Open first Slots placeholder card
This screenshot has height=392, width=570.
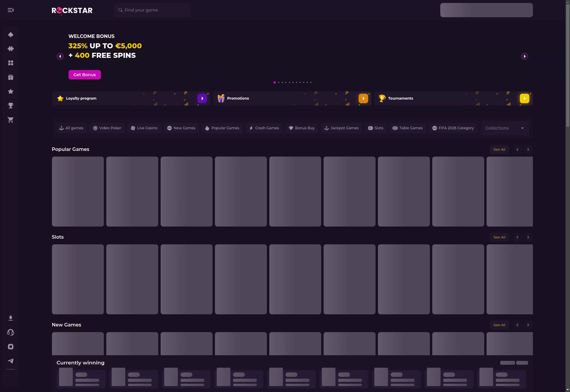78,279
